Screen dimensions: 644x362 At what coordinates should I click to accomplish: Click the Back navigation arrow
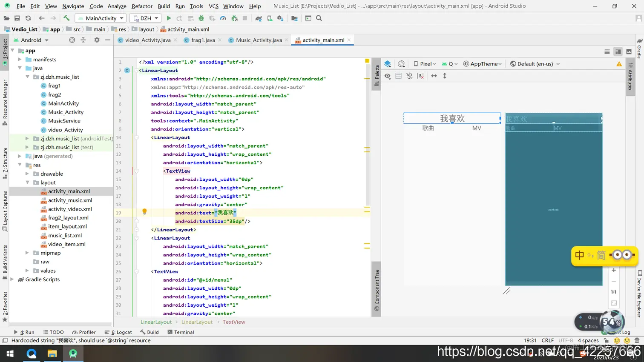(41, 18)
